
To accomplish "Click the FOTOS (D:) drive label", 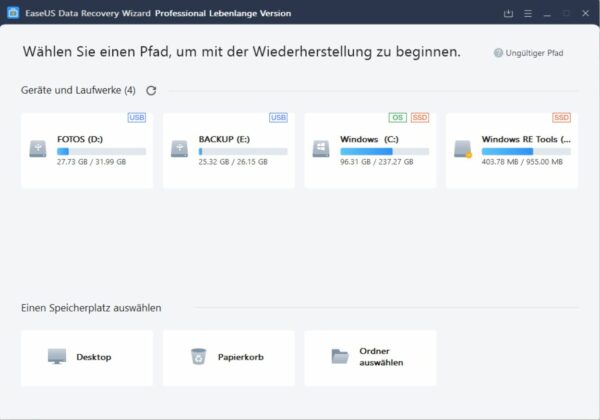I will 80,139.
